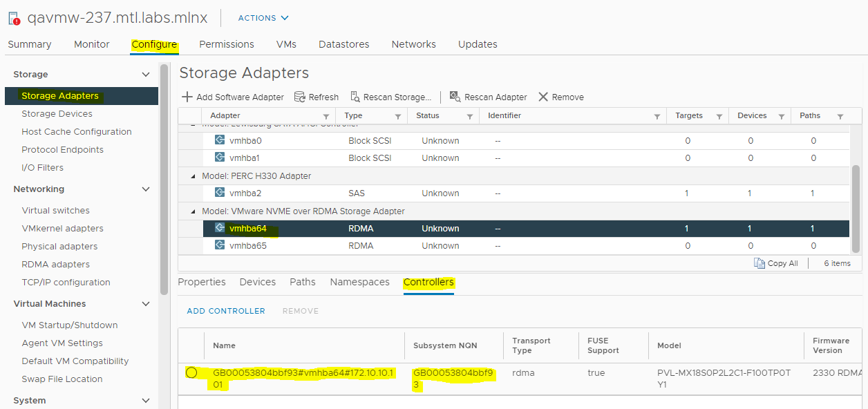Image resolution: width=868 pixels, height=409 pixels.
Task: Open Physical adapters
Action: tap(59, 247)
